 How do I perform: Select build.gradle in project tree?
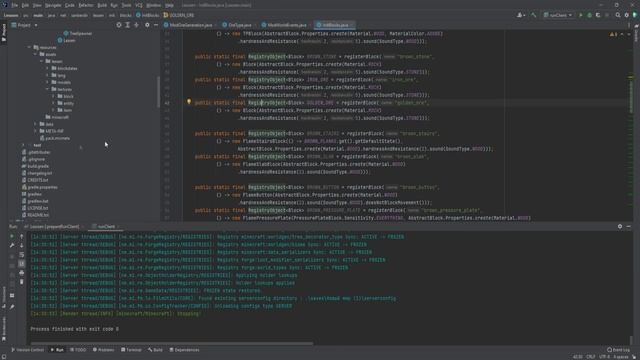click(x=35, y=166)
